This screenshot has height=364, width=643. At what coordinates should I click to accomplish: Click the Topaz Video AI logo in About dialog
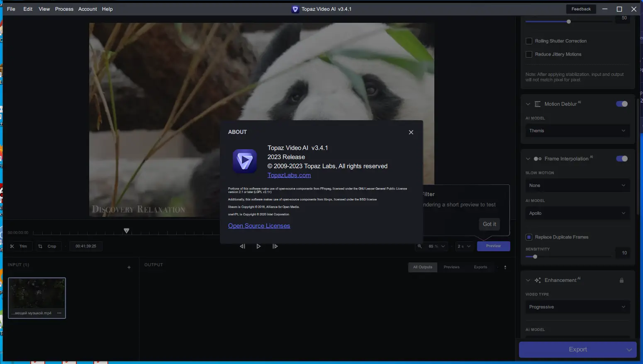click(x=245, y=161)
